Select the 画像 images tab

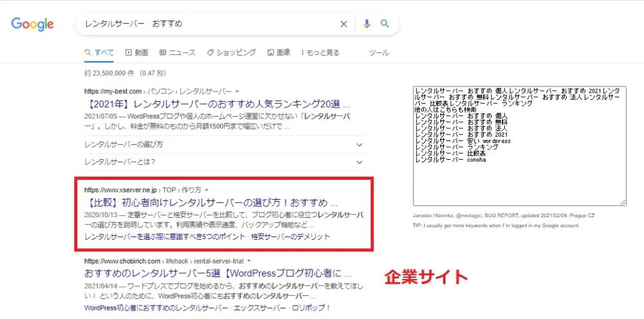[278, 52]
